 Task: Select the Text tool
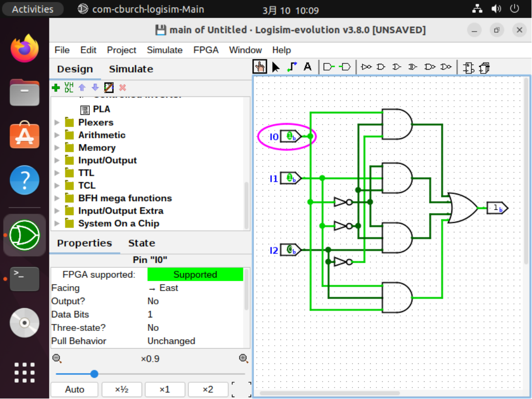pyautogui.click(x=307, y=66)
